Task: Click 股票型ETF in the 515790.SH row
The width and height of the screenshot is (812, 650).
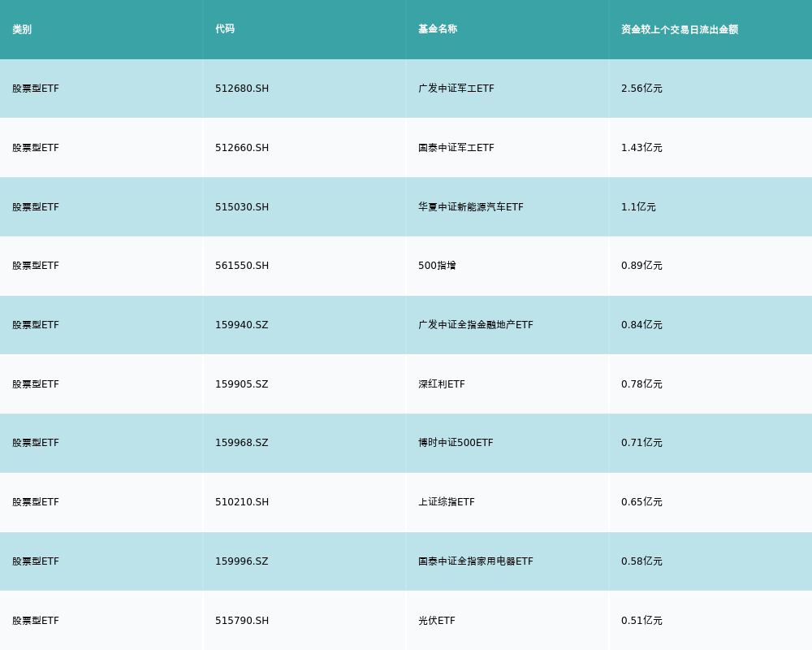Action: coord(36,621)
